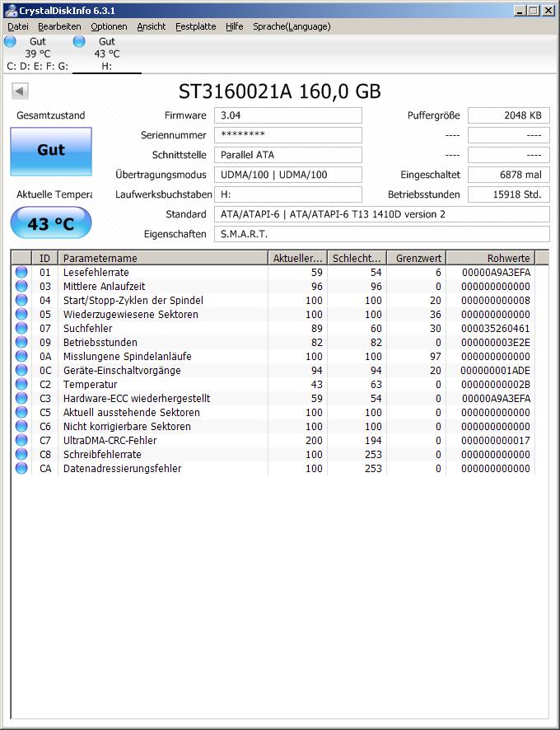Open the Sprache(Language) menu
The height and width of the screenshot is (730, 560).
(292, 26)
